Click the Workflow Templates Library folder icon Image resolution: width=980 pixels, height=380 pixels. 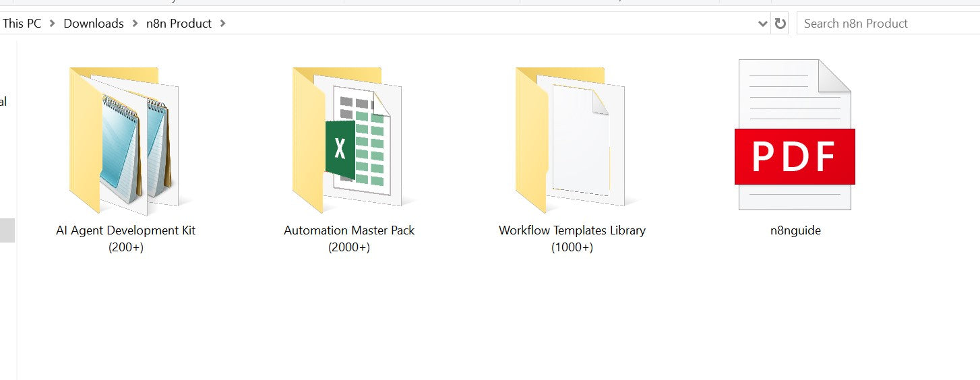click(572, 138)
